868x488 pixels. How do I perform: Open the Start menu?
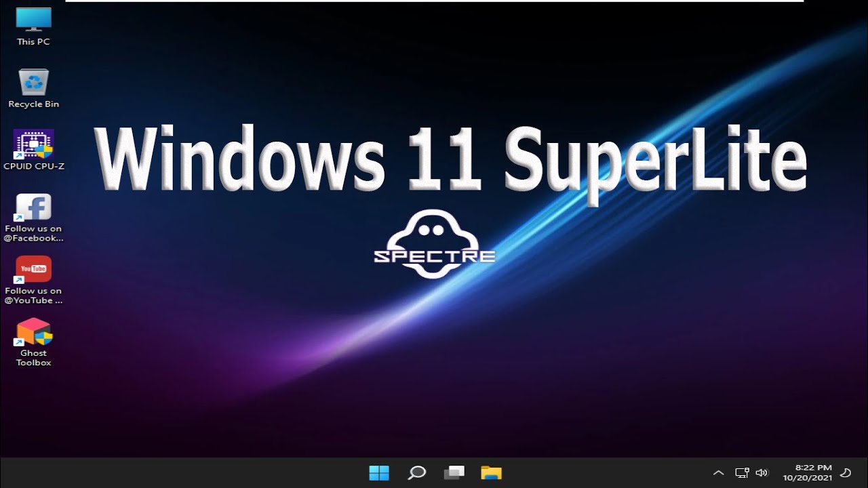pos(379,472)
